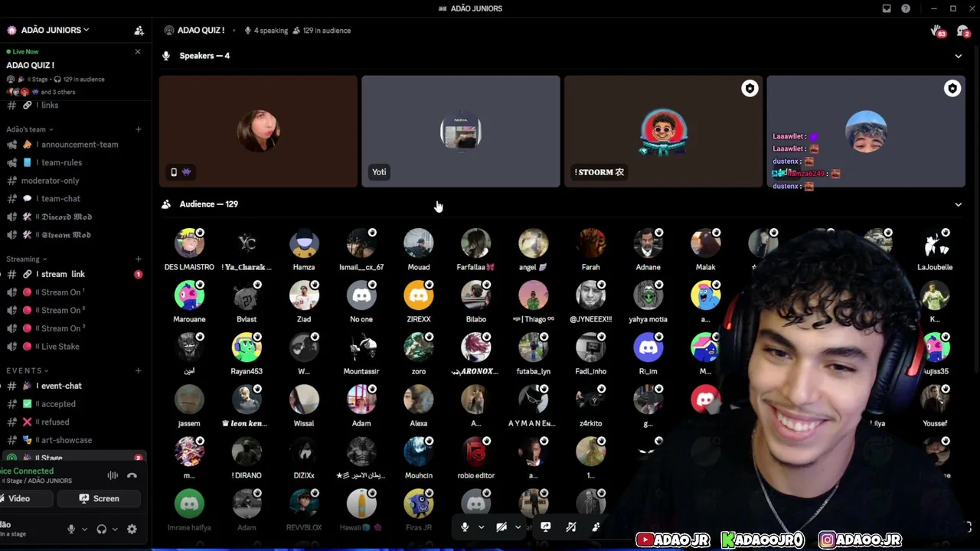The image size is (980, 551).
Task: Open microphone input options arrow in user panel
Action: click(x=84, y=529)
